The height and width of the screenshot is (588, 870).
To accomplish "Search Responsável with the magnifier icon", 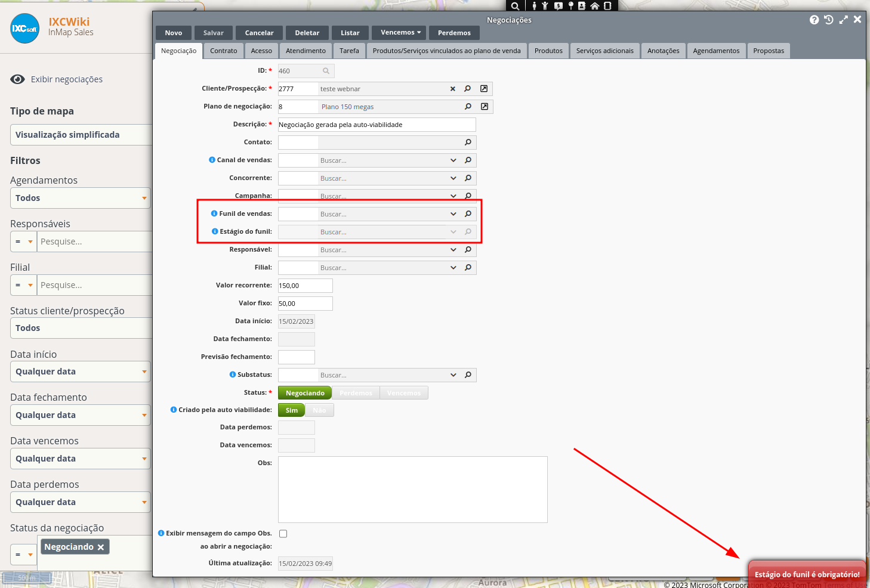I will point(468,250).
